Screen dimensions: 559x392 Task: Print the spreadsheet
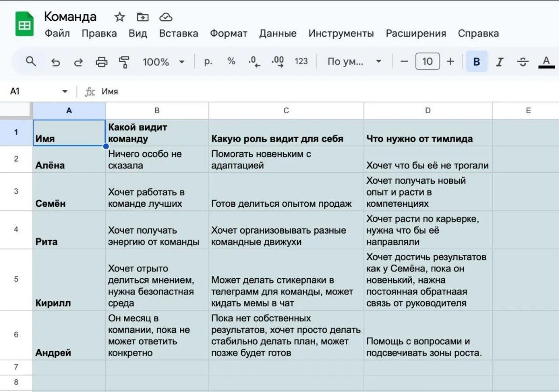[102, 62]
